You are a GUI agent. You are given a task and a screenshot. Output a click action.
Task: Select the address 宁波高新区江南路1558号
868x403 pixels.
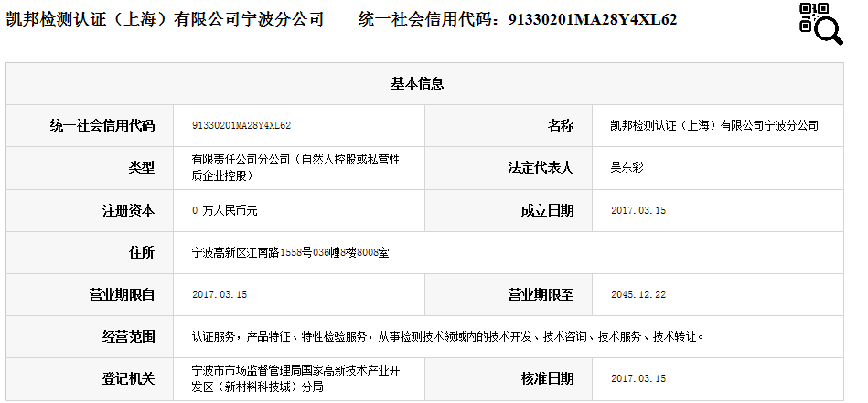[x=291, y=252]
